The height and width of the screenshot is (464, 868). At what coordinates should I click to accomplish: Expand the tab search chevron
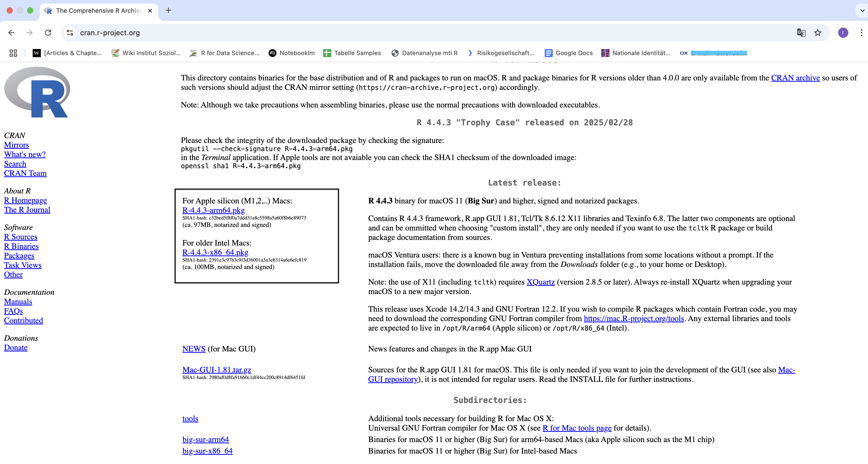[862, 10]
